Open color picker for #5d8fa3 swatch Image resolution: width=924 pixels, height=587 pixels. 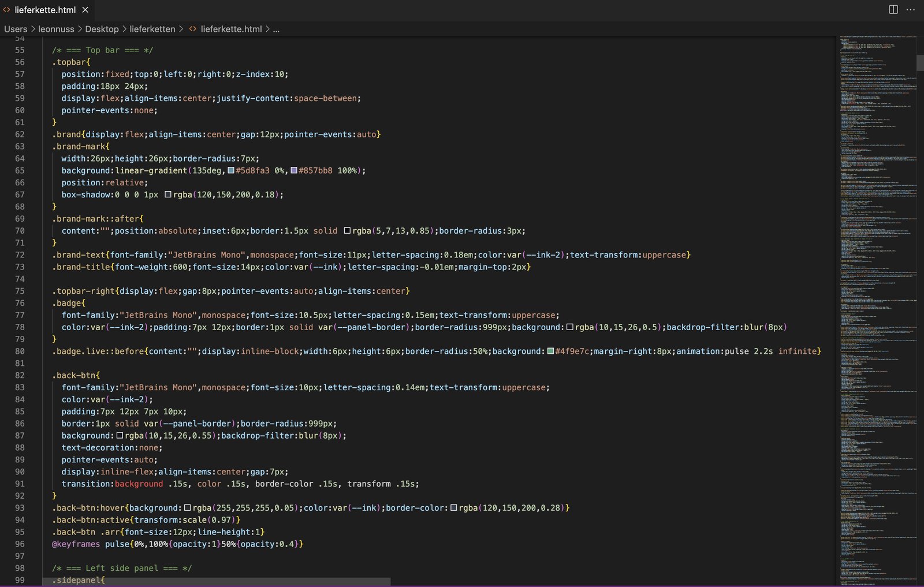point(231,170)
